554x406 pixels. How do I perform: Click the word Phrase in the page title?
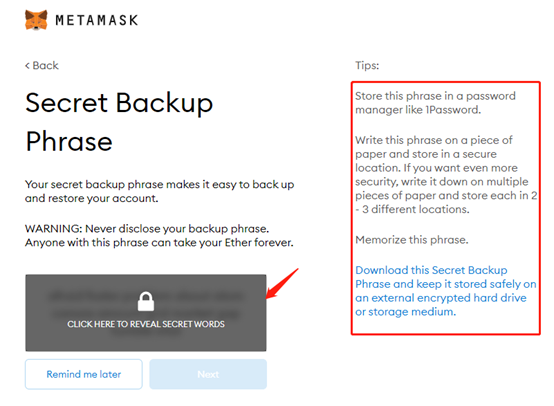69,142
